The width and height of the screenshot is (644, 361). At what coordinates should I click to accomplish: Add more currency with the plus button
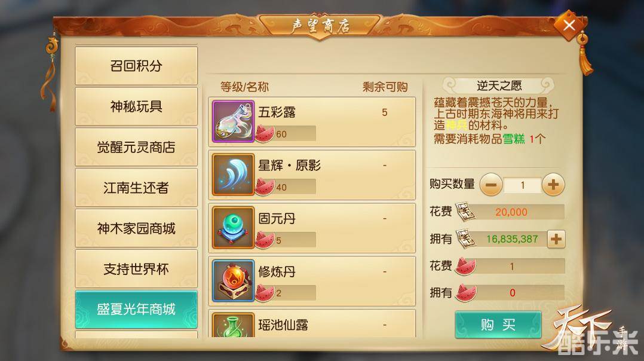point(556,240)
